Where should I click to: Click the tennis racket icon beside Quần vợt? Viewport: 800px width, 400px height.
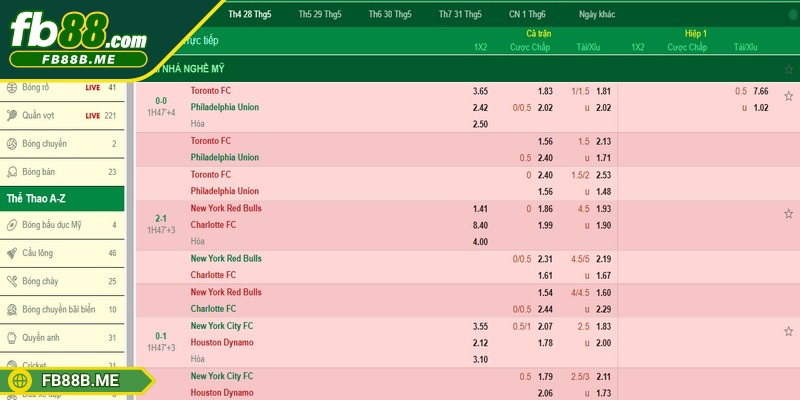(x=12, y=116)
